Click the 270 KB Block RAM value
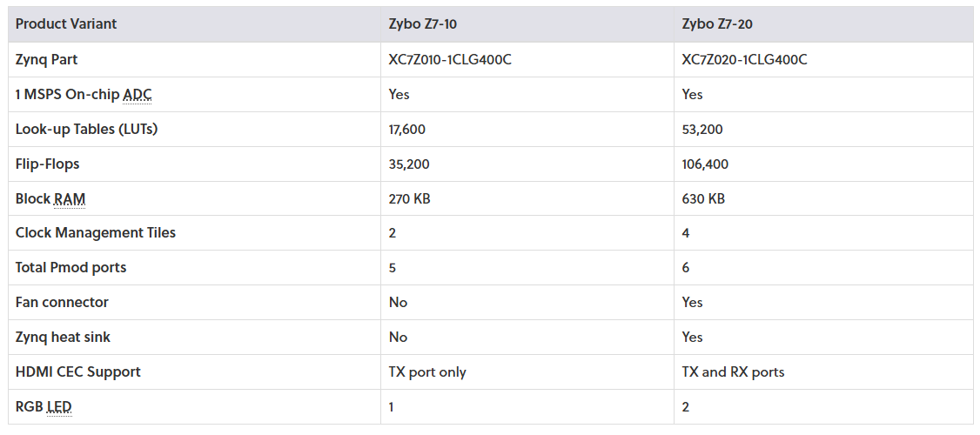Image resolution: width=980 pixels, height=435 pixels. (409, 198)
